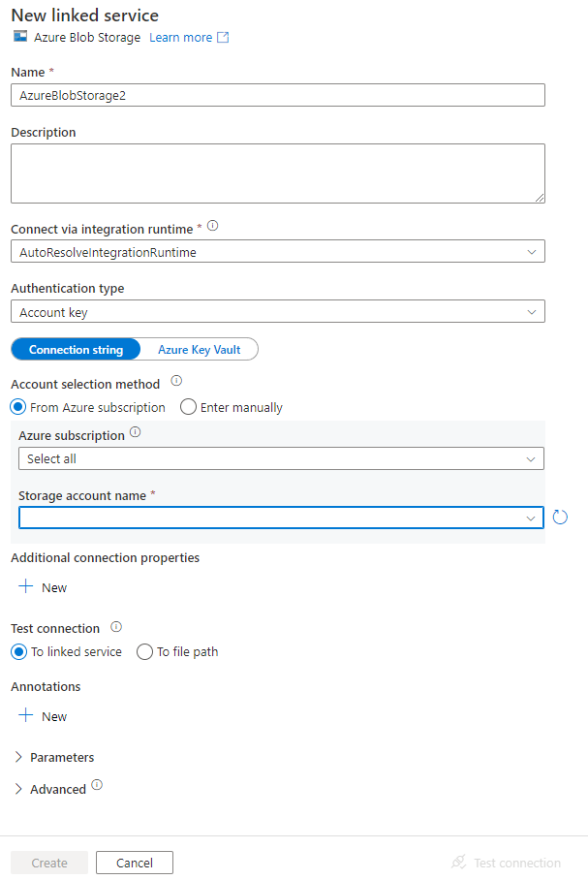Open the Learn more external link icon
Screen dimensions: 588x880
coord(222,37)
